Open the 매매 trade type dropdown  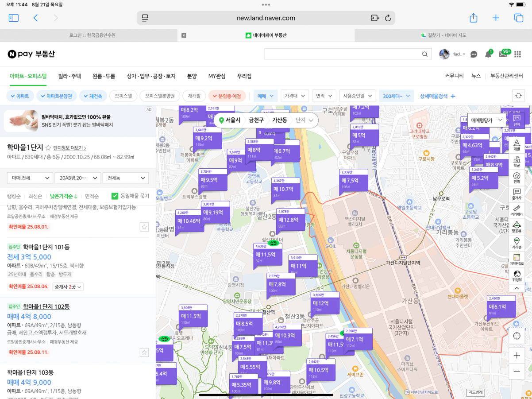(x=266, y=96)
